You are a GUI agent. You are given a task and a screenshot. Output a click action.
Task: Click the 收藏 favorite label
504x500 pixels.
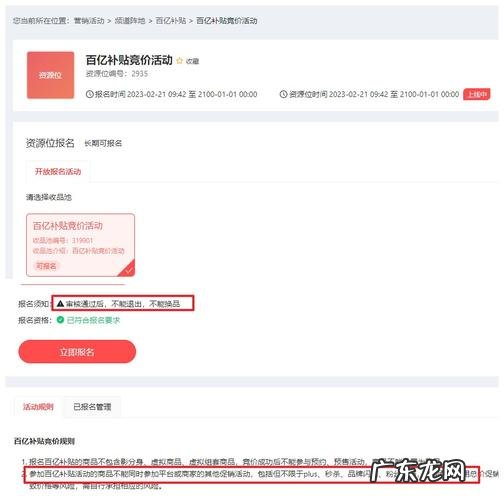(x=192, y=61)
